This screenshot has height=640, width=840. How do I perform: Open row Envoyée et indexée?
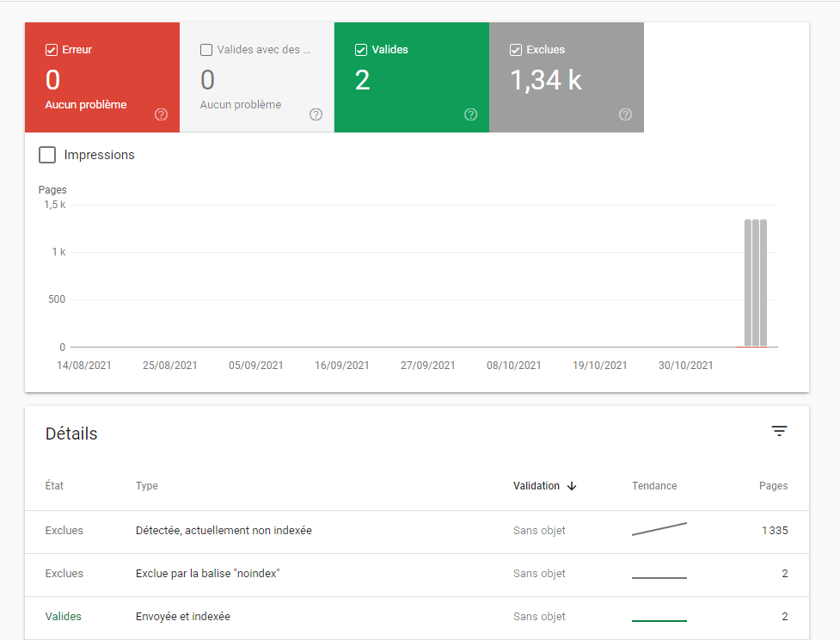coord(183,617)
